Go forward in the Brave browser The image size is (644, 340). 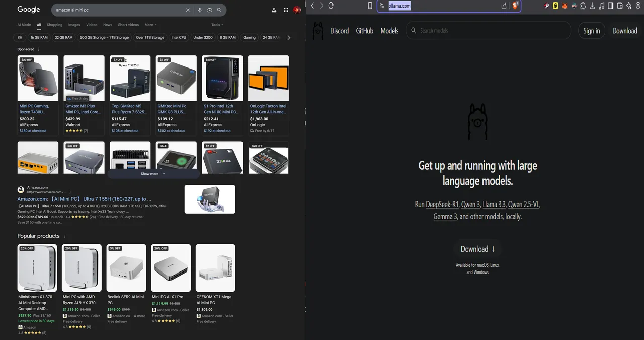pyautogui.click(x=321, y=6)
